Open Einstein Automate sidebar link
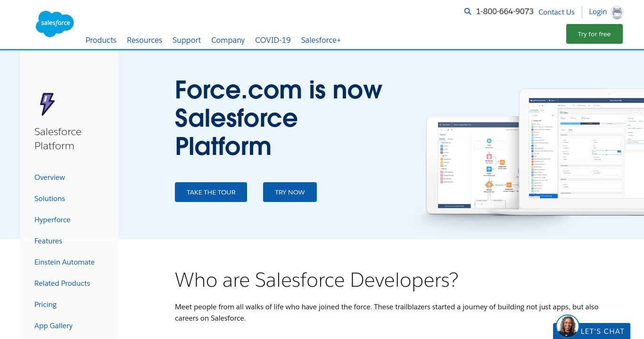This screenshot has width=644, height=339. coord(65,262)
